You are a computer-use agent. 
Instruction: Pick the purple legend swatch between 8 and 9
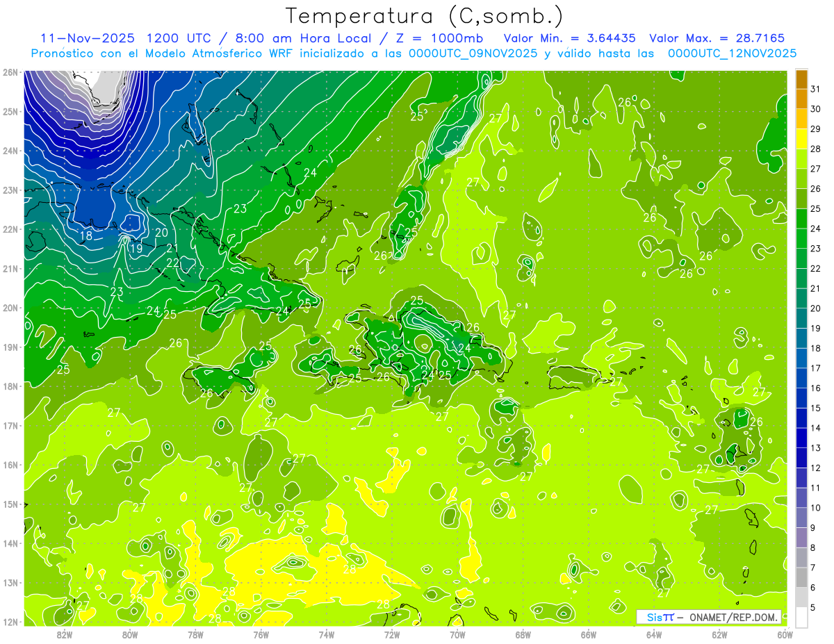point(801,538)
